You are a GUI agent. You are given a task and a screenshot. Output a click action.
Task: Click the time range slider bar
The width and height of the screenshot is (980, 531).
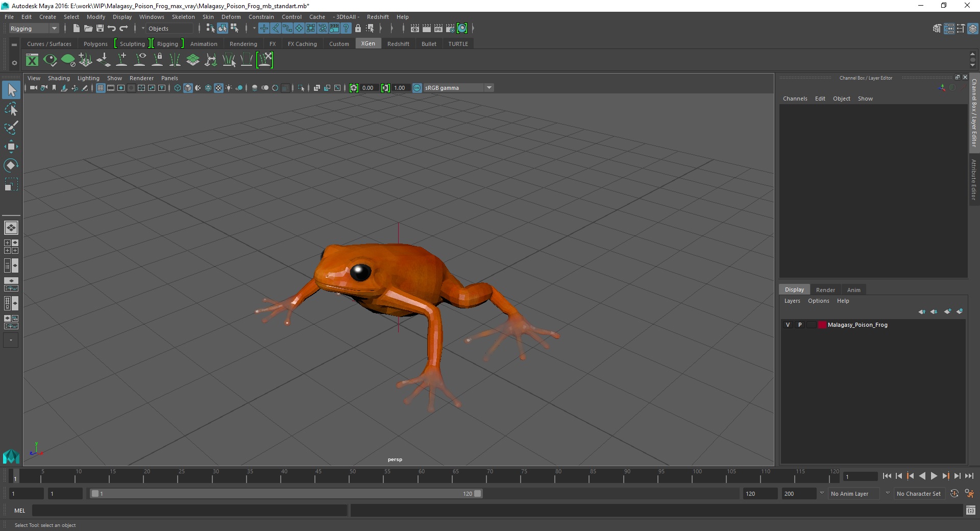286,494
